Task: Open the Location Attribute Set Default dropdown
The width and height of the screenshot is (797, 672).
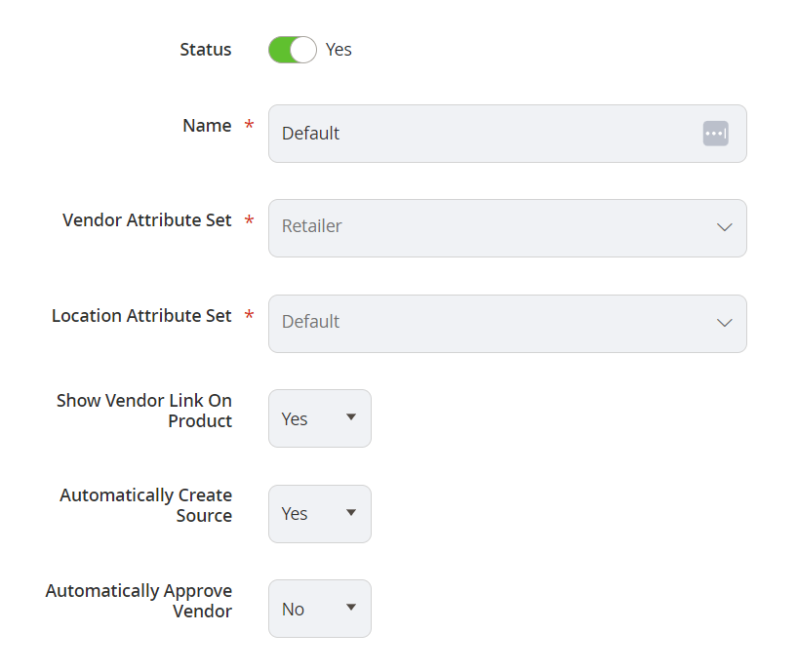Action: [x=507, y=324]
